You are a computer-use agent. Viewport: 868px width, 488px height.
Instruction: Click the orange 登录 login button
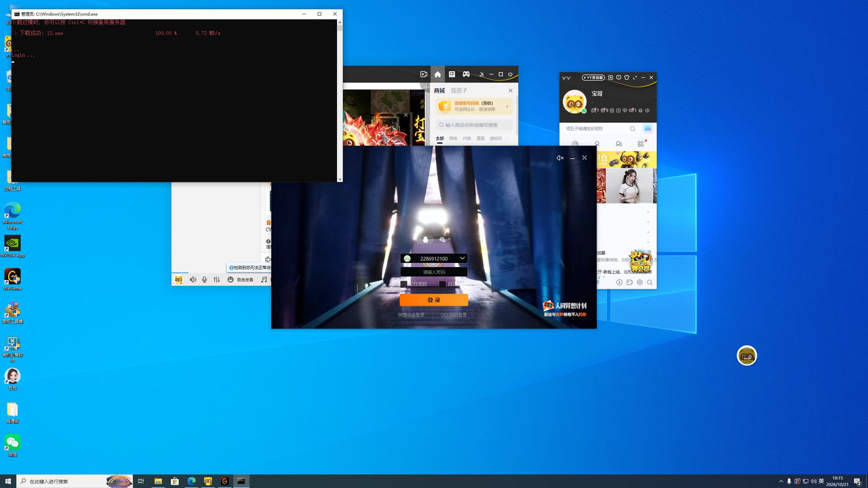pyautogui.click(x=434, y=300)
